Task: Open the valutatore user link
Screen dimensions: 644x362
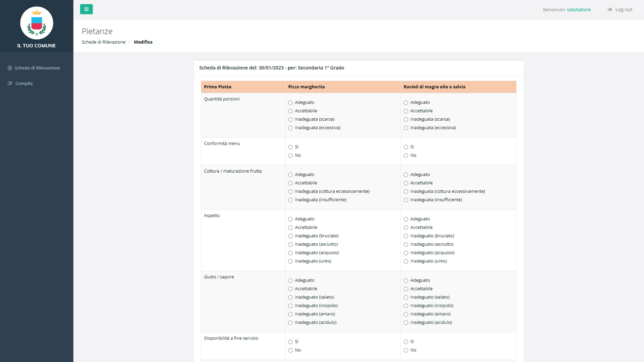Action: pyautogui.click(x=579, y=10)
